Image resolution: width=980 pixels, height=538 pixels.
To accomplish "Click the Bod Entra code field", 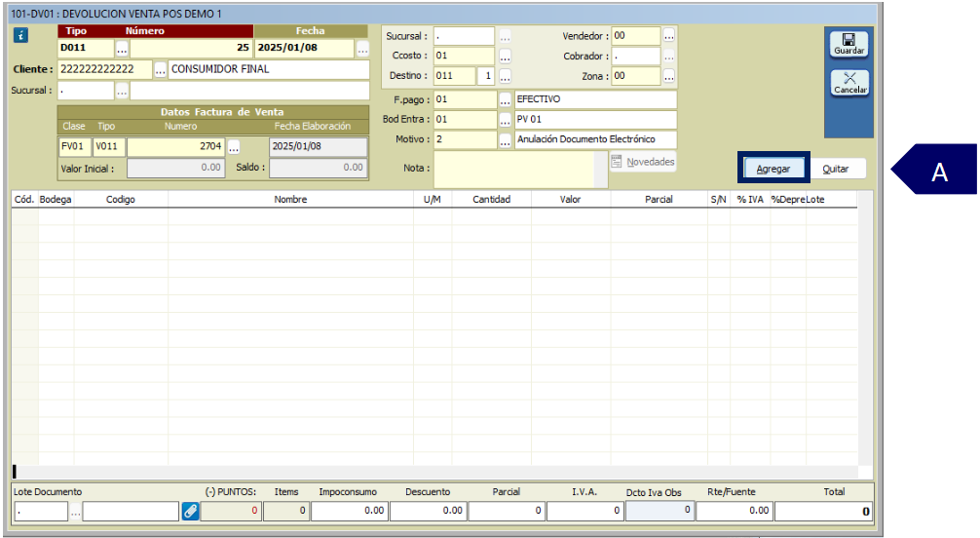I will [465, 120].
